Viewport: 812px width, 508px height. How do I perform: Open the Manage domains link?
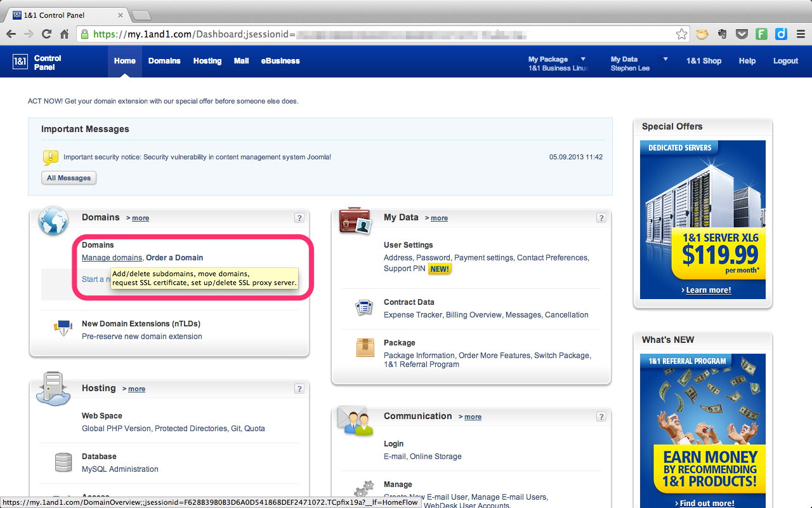[112, 258]
